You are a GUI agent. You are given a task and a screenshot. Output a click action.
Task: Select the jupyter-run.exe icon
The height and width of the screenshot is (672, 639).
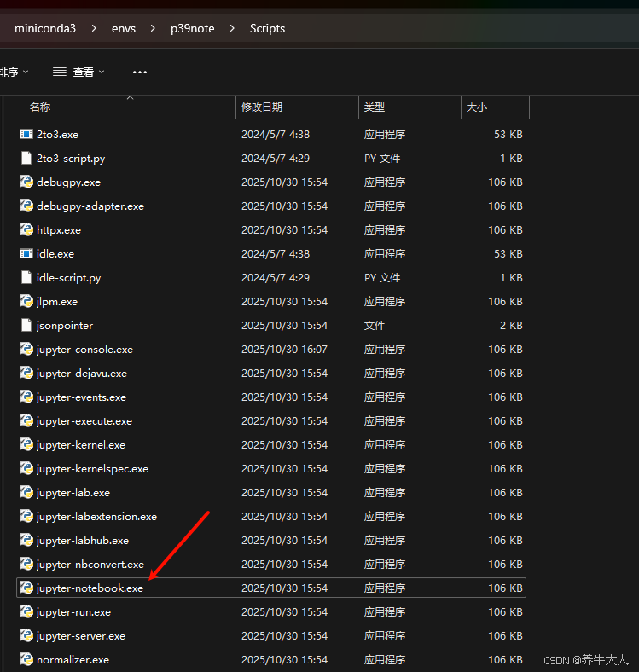(26, 612)
